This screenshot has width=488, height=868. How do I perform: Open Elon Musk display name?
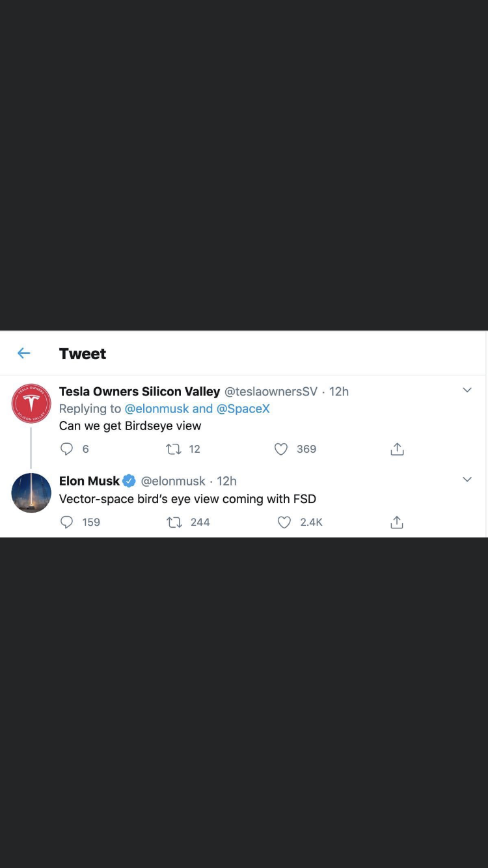tap(90, 481)
